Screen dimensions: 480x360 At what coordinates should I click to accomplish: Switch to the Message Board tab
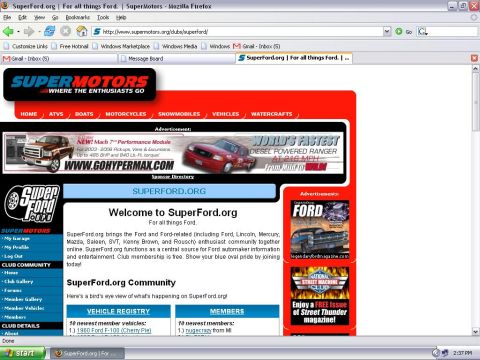click(177, 59)
